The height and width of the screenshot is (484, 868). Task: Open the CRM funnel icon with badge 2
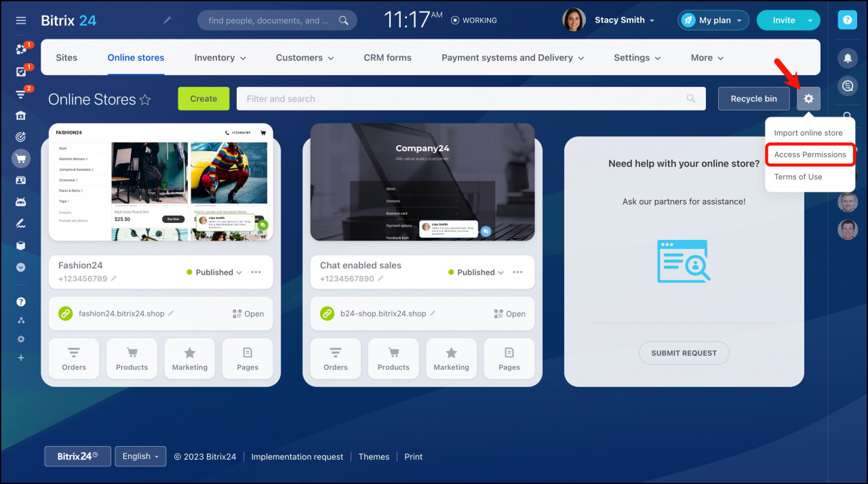21,94
